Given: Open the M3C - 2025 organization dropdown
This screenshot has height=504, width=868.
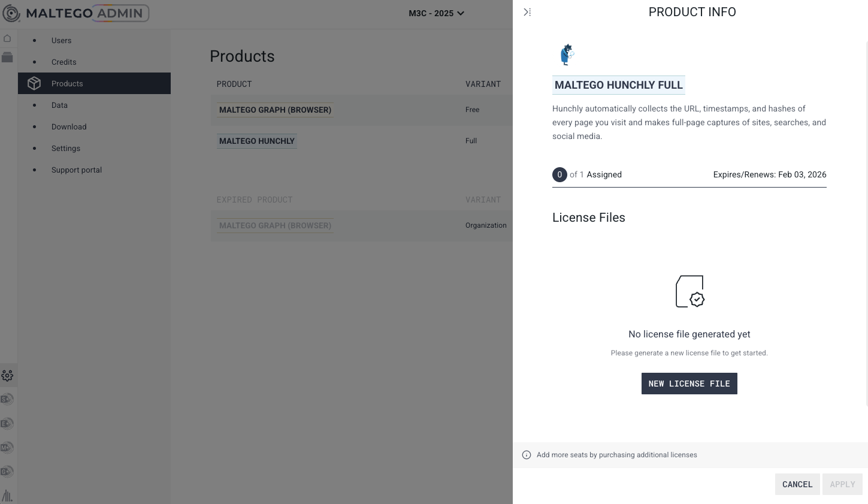Looking at the screenshot, I should tap(436, 13).
